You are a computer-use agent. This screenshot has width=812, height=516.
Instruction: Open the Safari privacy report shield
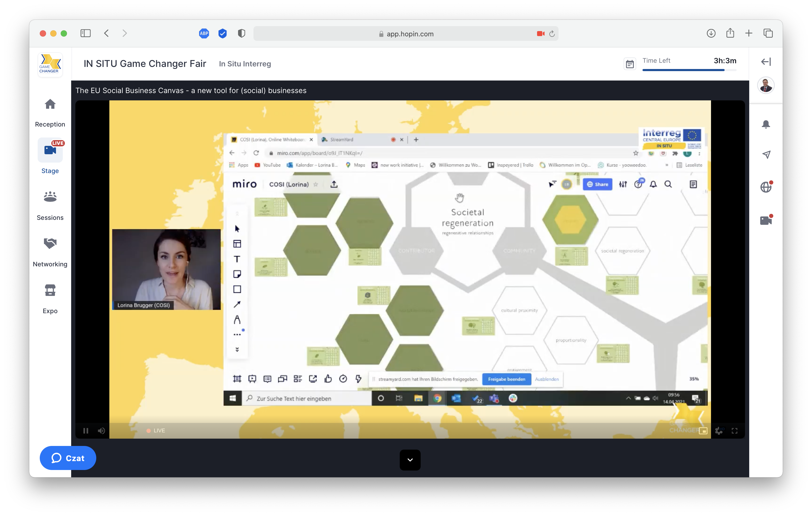[241, 33]
